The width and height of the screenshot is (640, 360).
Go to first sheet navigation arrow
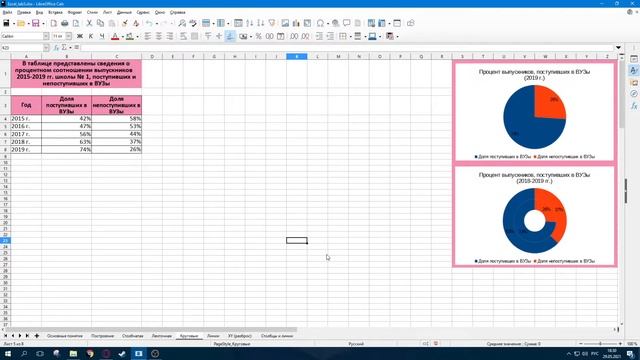pos(5,336)
